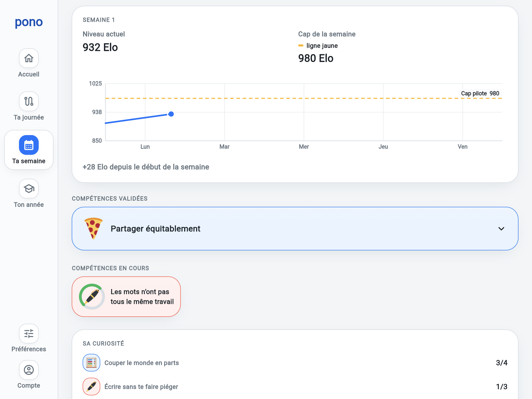The image size is (532, 399).
Task: Click the yellow ligne jaune legend swatch
Action: [301, 45]
